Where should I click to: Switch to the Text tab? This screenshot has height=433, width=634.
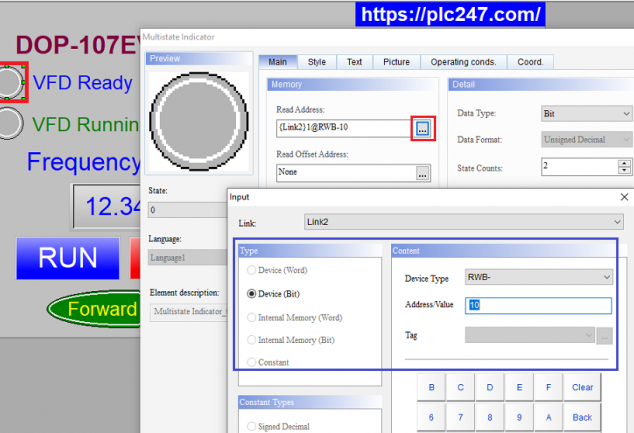[x=354, y=62]
